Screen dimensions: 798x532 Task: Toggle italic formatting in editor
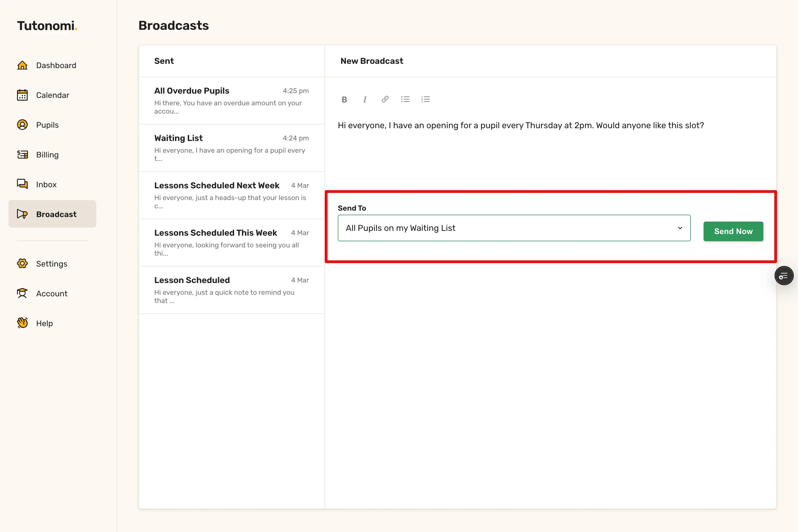click(364, 99)
